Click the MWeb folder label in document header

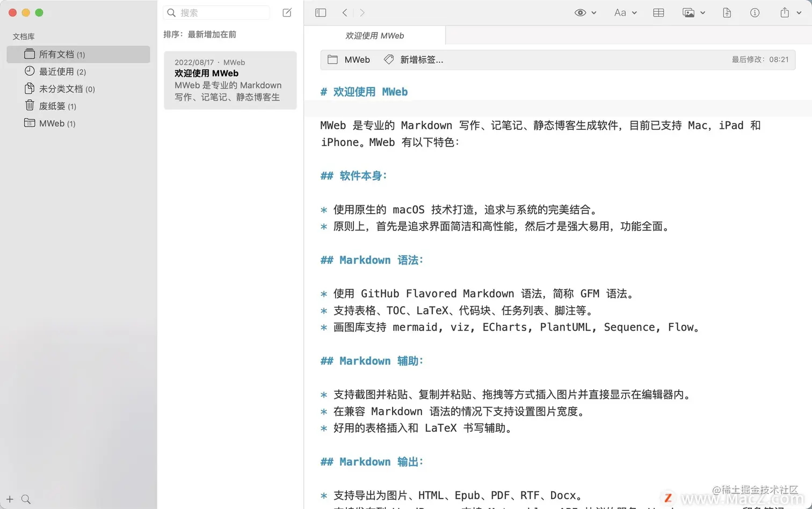pyautogui.click(x=357, y=60)
